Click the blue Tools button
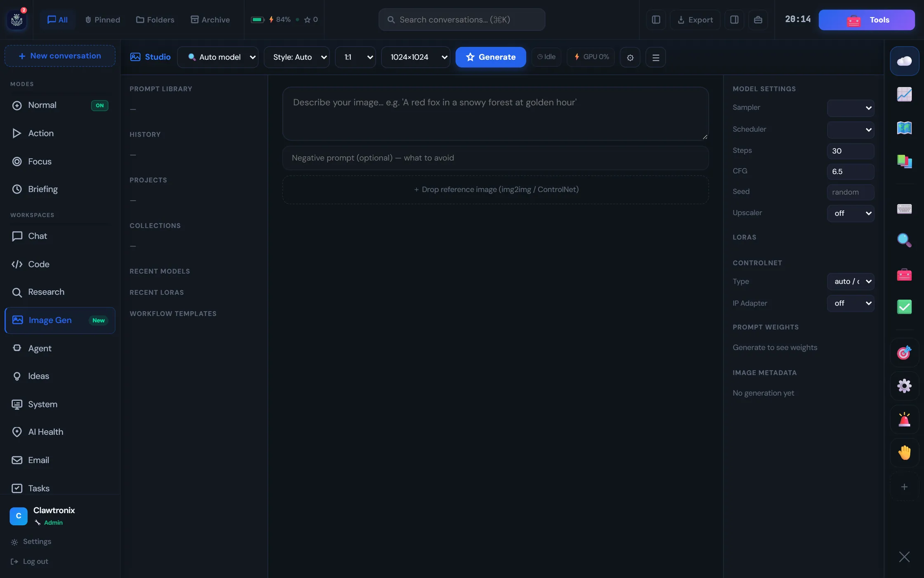 (867, 19)
